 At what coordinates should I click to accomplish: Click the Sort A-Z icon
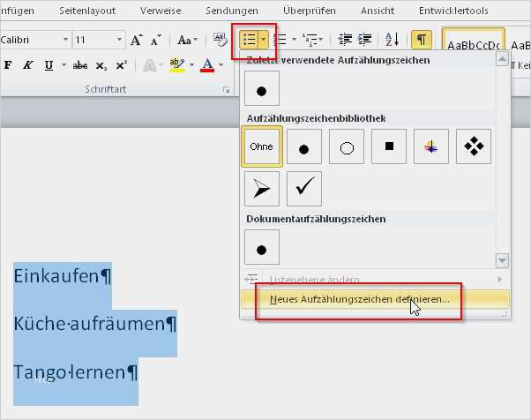pyautogui.click(x=393, y=40)
